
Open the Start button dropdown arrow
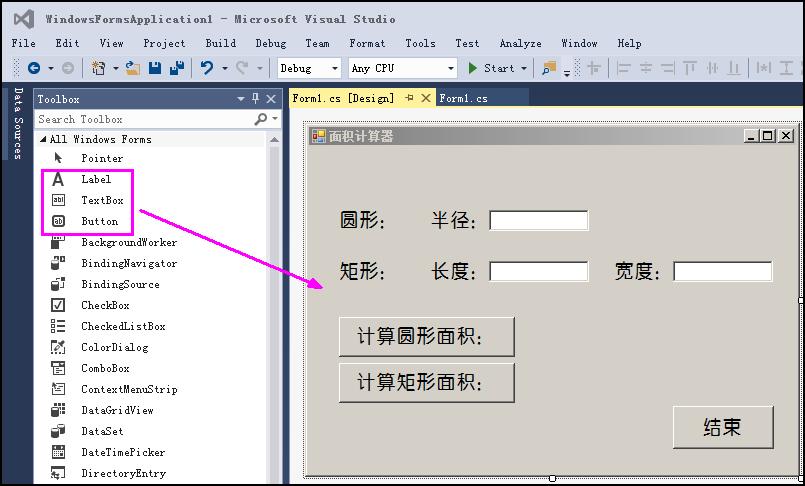click(x=524, y=68)
